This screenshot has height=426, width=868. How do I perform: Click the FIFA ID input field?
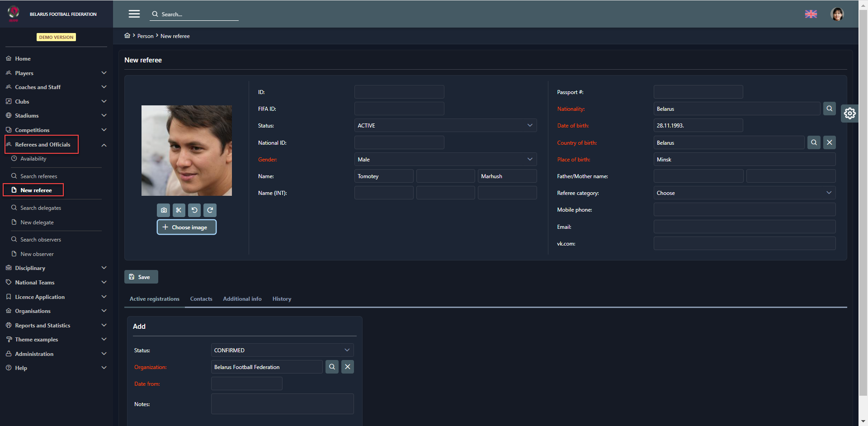click(399, 109)
